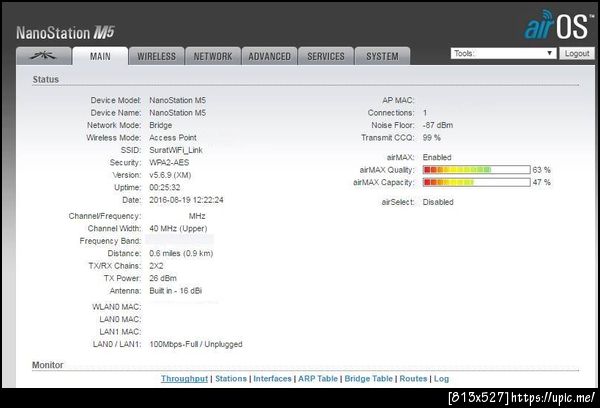Select the Uptime value 00:25:32
600x408 pixels.
[165, 188]
